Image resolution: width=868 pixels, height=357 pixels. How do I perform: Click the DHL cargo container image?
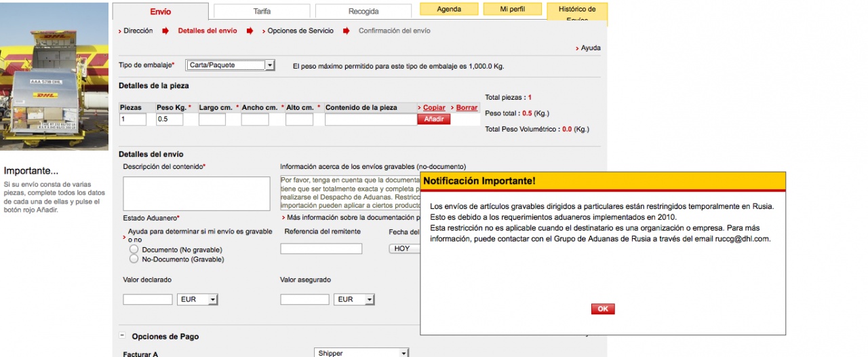[54, 76]
